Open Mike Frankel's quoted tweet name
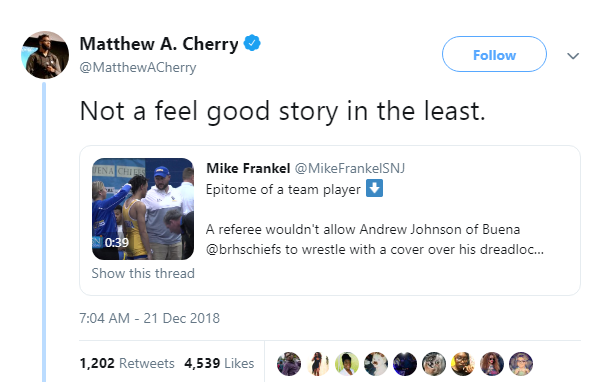Screen dimensions: 594x382 point(248,168)
